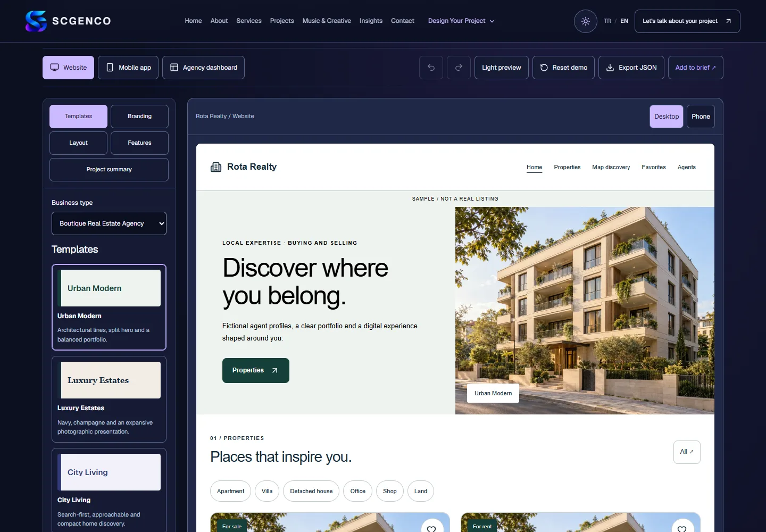Toggle the light/dark theme sun icon
The width and height of the screenshot is (766, 532).
coord(586,21)
